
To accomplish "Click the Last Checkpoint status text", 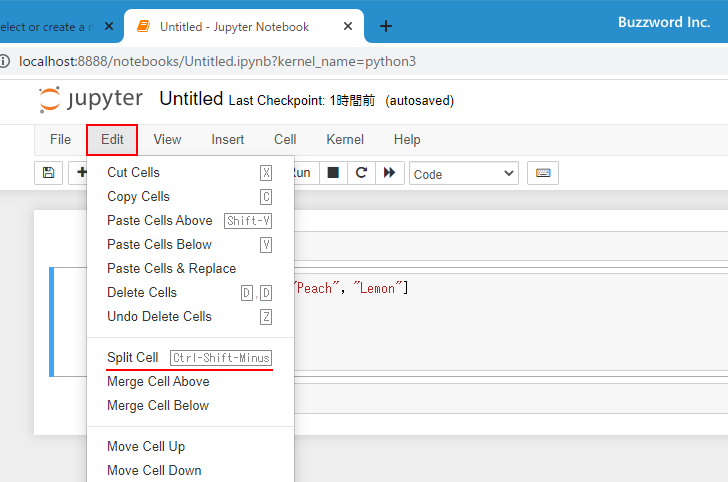I will pos(302,101).
